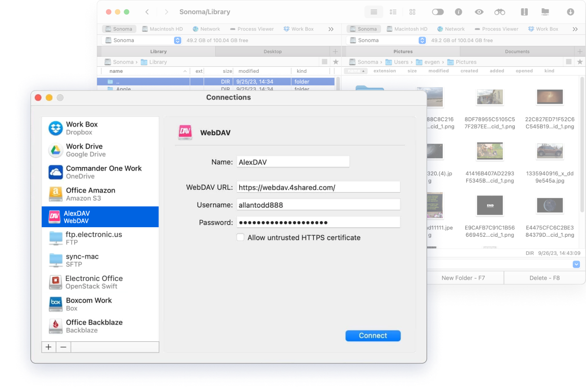
Task: Switch to the Pictures tab
Action: (403, 51)
